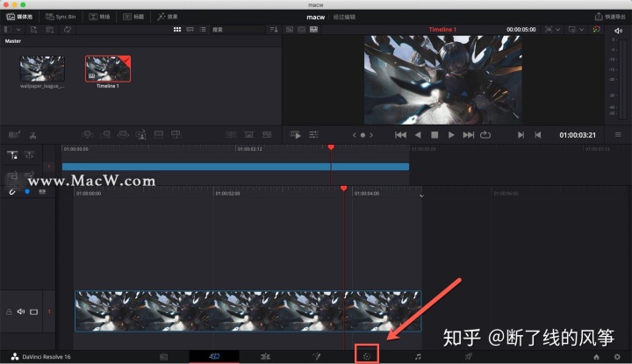Toggle loop playback
The image size is (632, 364).
click(485, 135)
